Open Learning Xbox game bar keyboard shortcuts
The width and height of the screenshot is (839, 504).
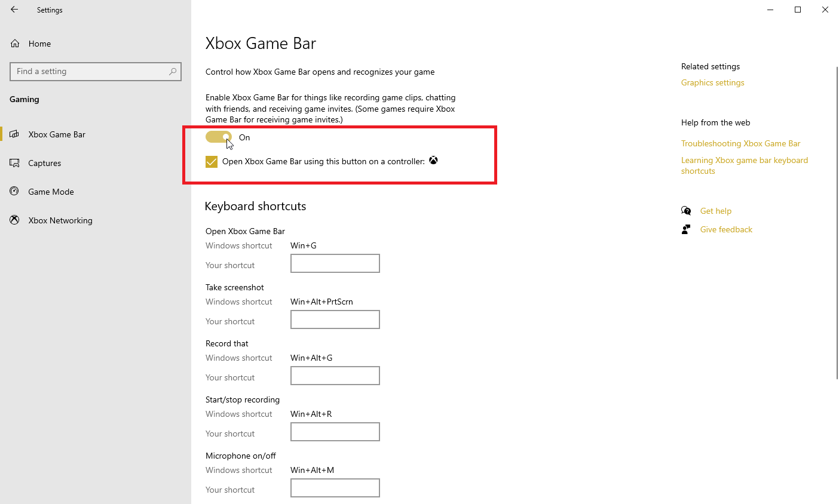coord(745,165)
